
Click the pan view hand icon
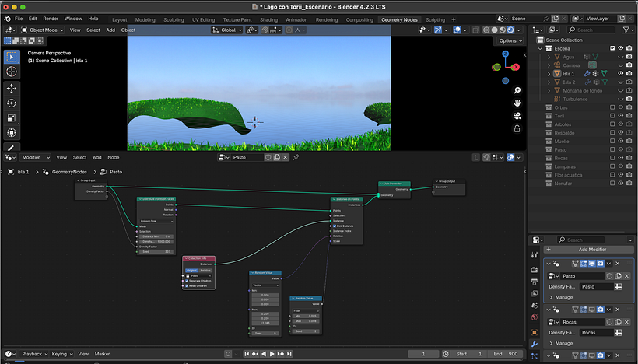[517, 103]
